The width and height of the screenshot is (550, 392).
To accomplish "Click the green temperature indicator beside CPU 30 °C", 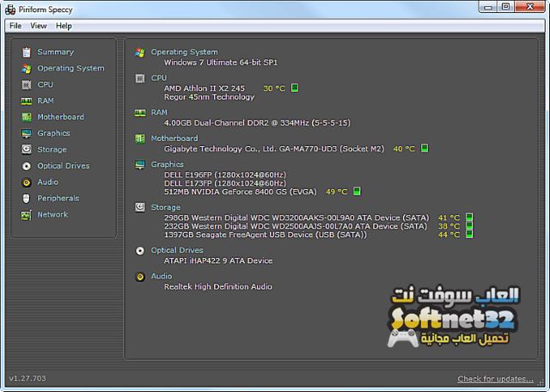I will pos(295,88).
